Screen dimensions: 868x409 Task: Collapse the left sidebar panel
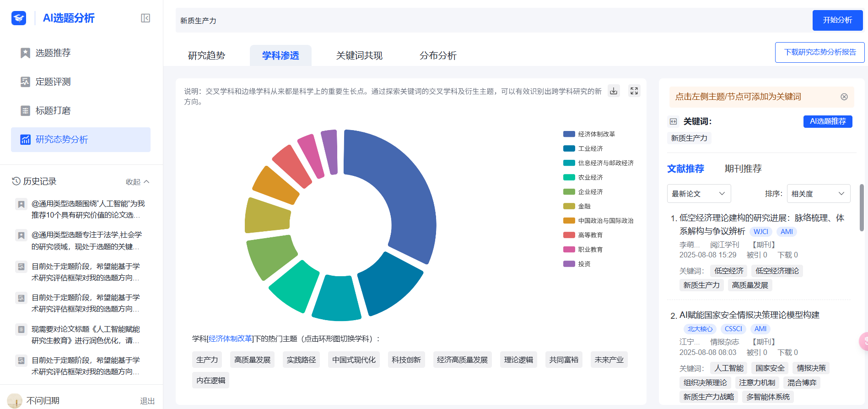click(146, 18)
